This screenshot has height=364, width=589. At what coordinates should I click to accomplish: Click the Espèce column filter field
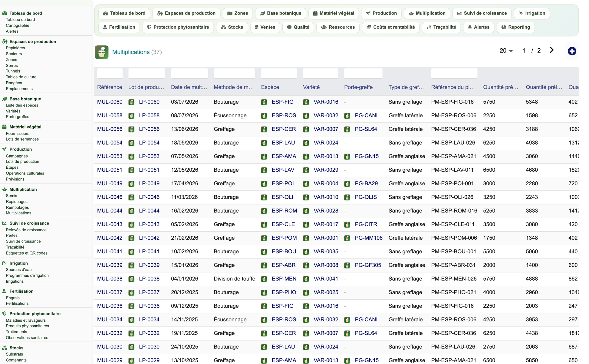279,73
